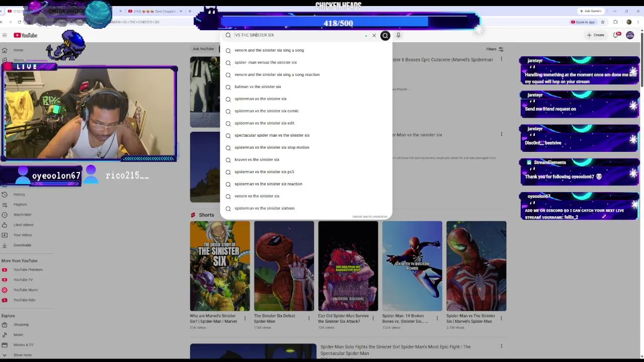Open options for Who are Marvel's Sinister Six short

click(x=245, y=318)
